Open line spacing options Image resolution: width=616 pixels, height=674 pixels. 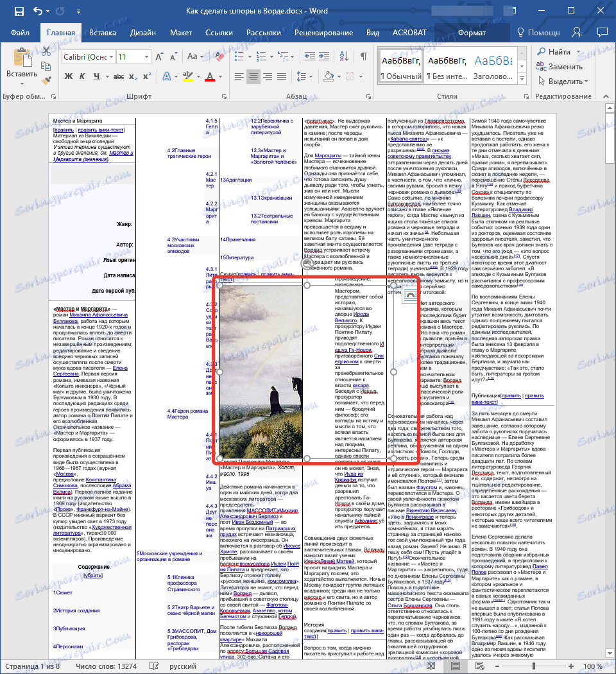coord(302,76)
